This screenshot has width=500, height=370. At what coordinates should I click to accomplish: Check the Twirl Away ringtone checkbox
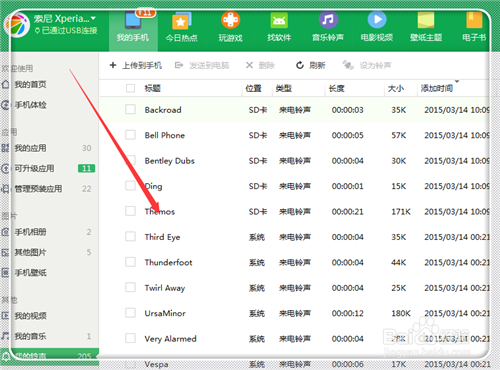click(130, 287)
